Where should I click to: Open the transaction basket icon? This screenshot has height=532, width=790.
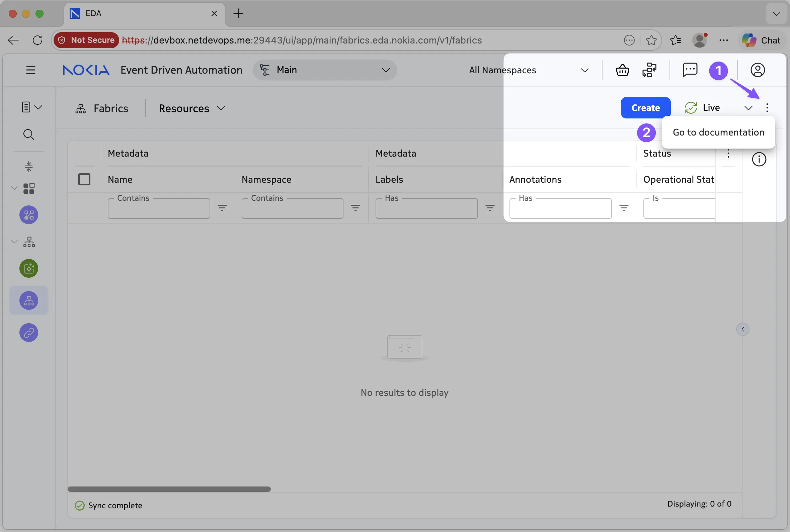click(x=622, y=70)
